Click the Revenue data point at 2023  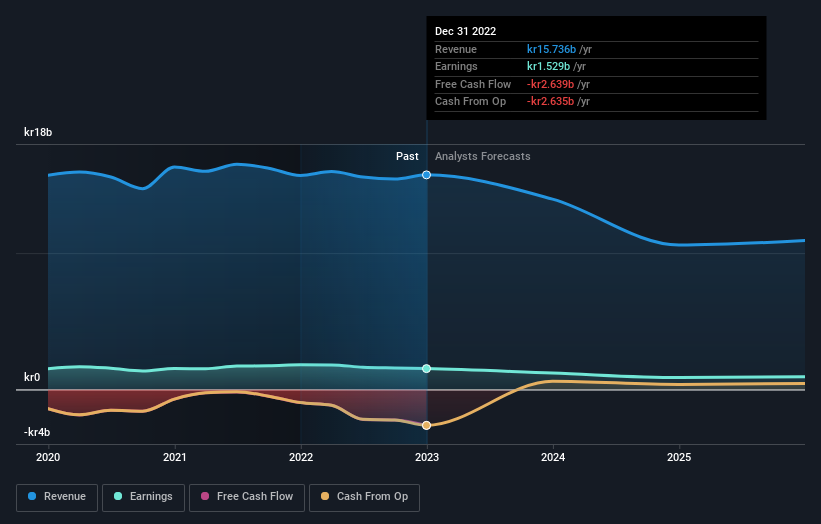click(x=427, y=175)
